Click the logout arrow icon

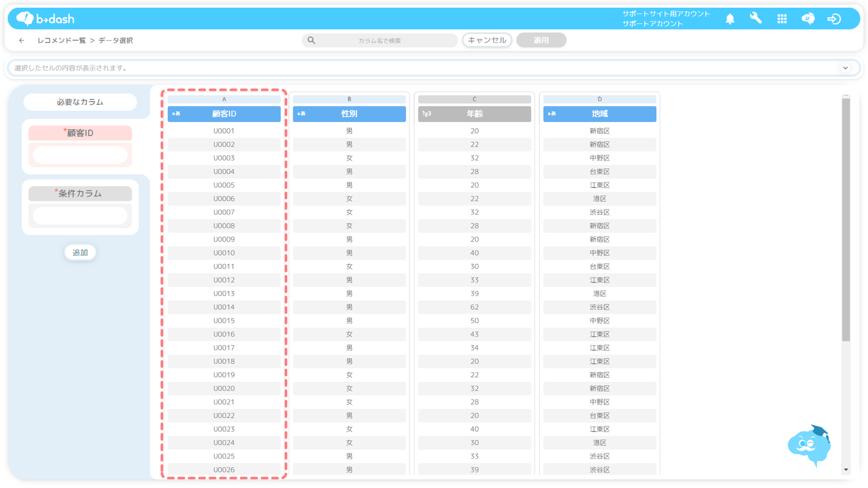tap(834, 19)
